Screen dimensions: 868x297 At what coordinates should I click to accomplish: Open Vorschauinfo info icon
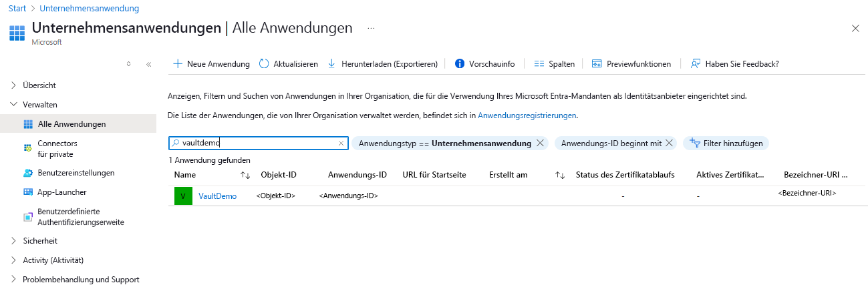click(460, 63)
